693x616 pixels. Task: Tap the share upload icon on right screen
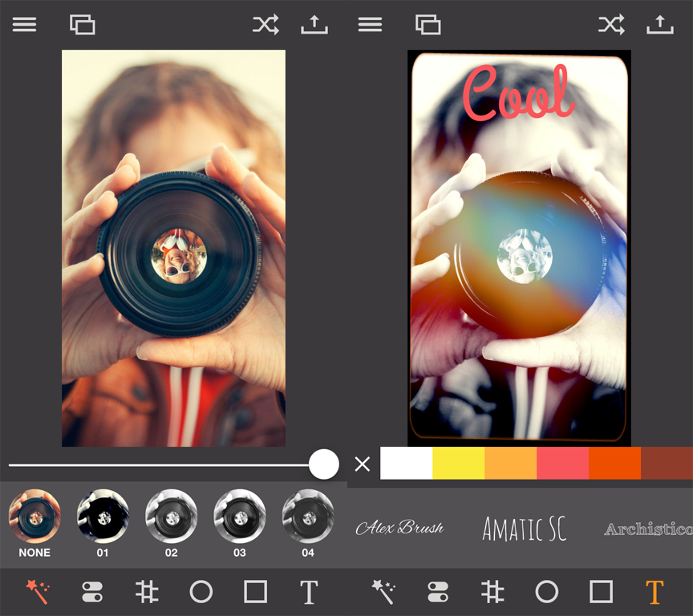tap(659, 25)
